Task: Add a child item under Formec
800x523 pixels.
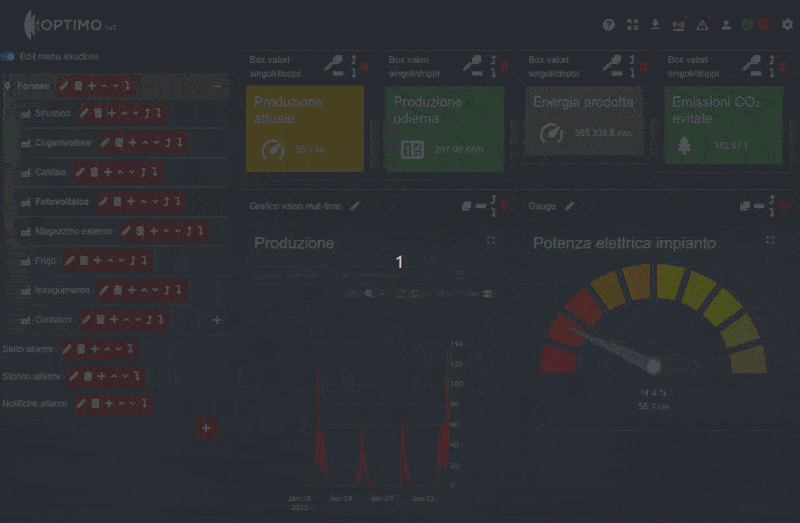Action: (x=92, y=86)
